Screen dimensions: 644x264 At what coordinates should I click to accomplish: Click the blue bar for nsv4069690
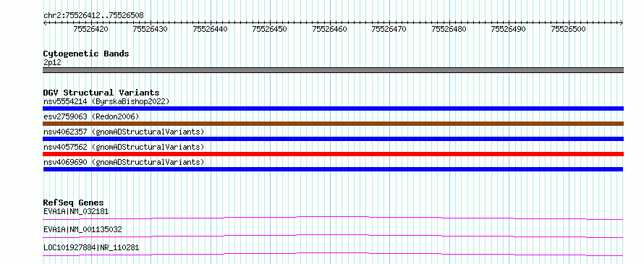click(x=333, y=169)
